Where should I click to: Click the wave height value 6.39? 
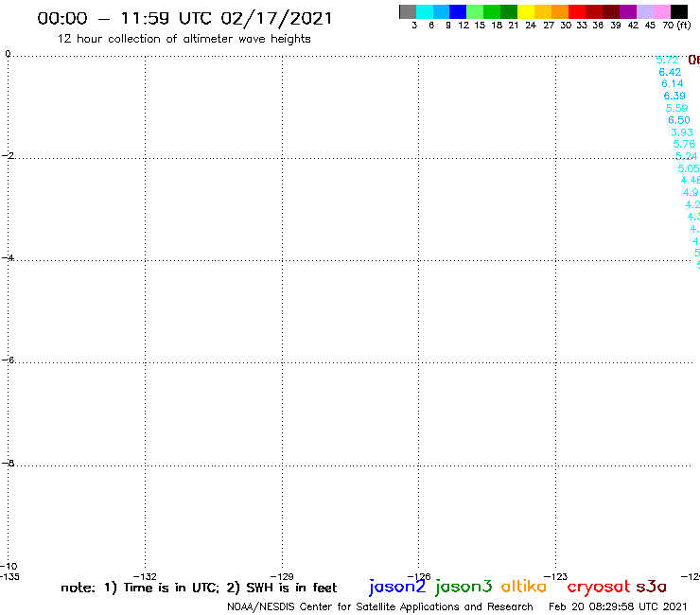(674, 96)
